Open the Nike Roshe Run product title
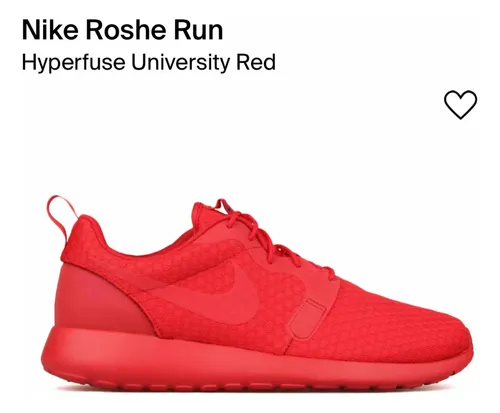Viewport: 500px width, 413px height. [122, 30]
